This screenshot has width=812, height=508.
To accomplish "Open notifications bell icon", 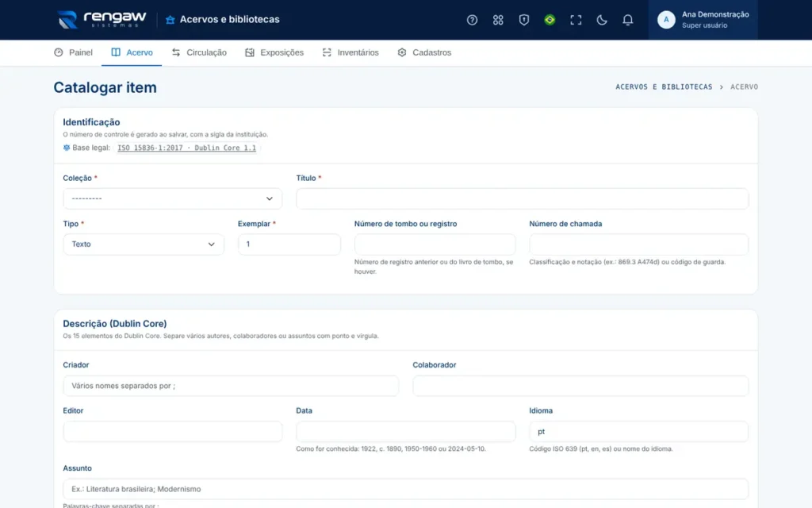I will tap(627, 20).
